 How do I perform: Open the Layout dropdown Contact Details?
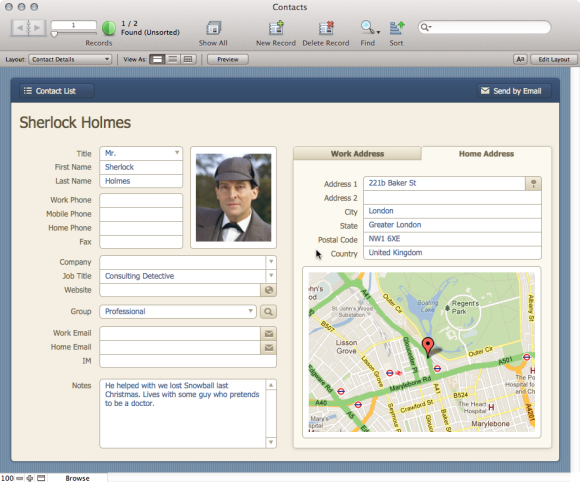pos(70,59)
